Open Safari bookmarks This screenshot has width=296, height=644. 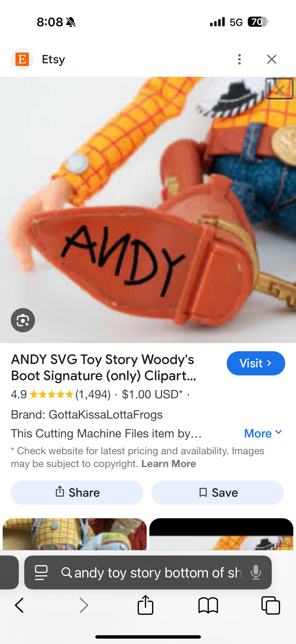(x=208, y=605)
